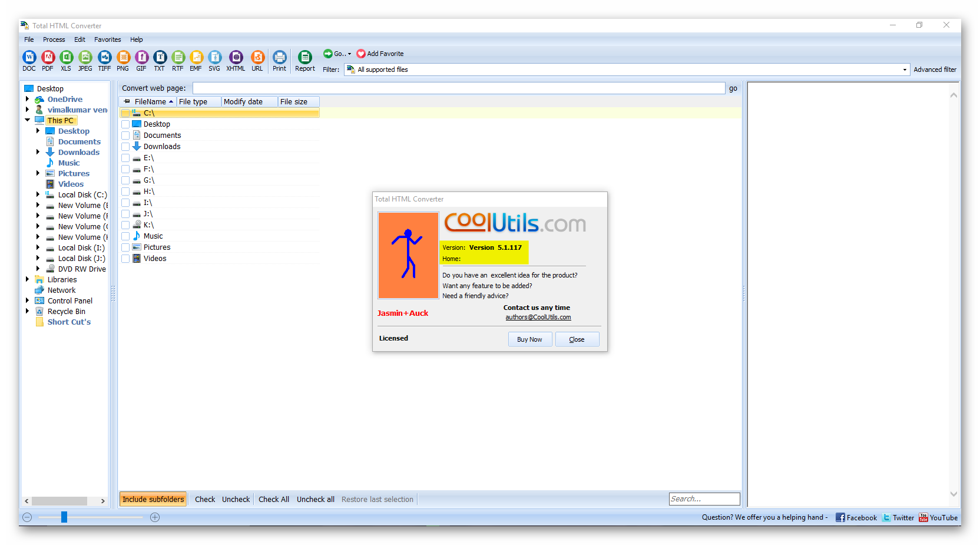Open the Facebook link icon
Screen dimensions: 980x545
[840, 517]
